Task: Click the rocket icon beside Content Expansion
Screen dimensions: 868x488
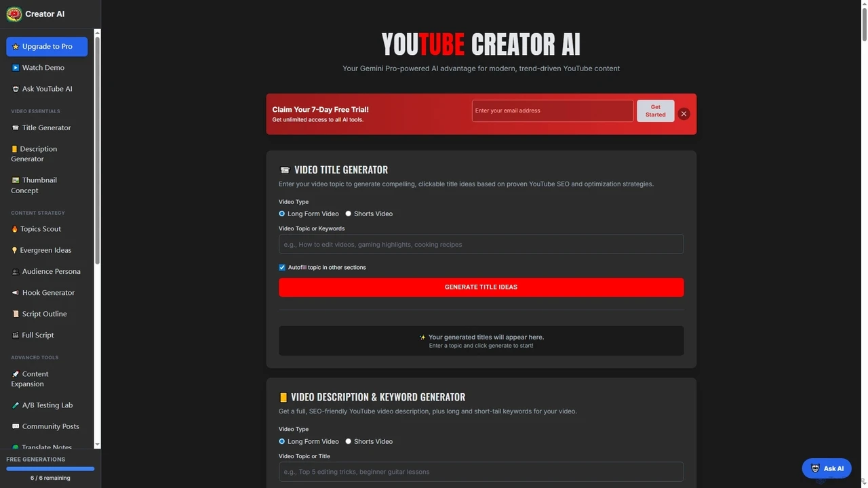Action: point(16,374)
